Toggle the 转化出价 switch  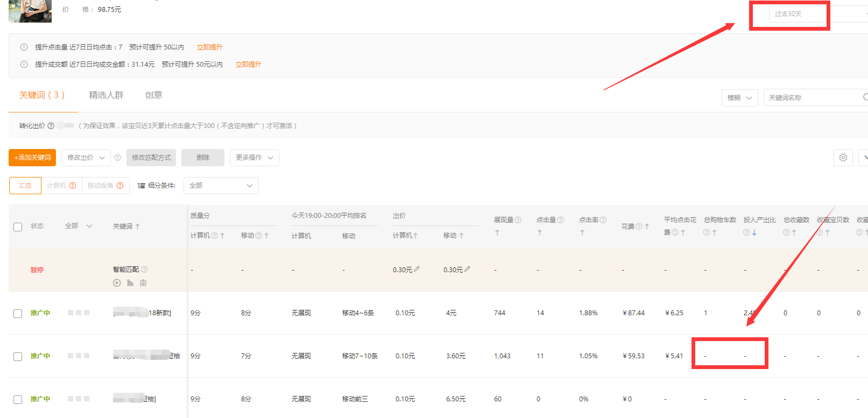coord(66,125)
